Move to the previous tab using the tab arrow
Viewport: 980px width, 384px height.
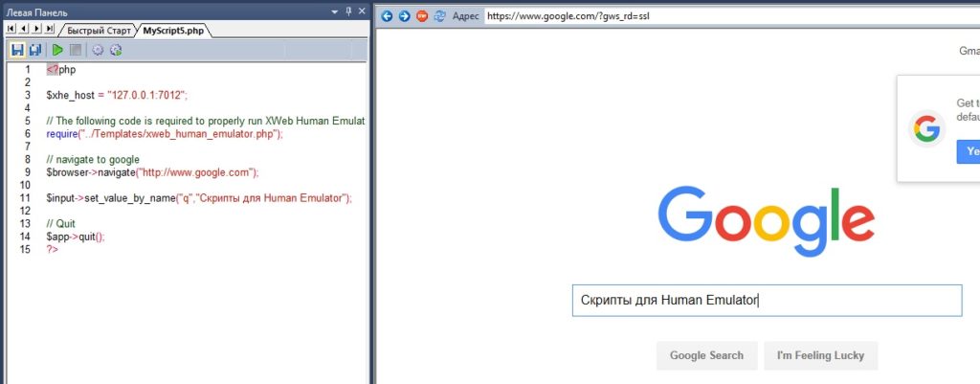(24, 29)
